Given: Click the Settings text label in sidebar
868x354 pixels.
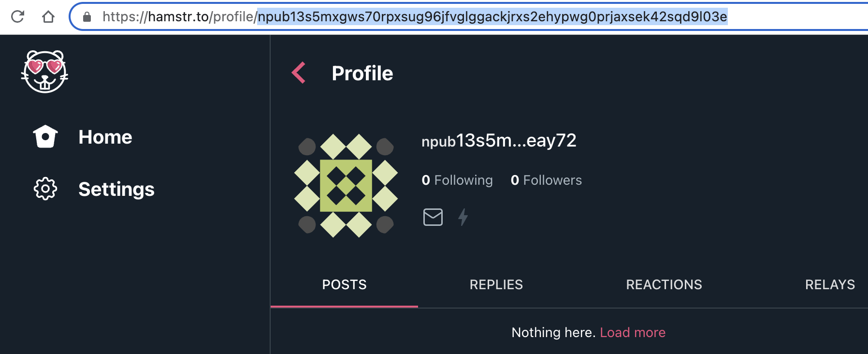Looking at the screenshot, I should coord(116,190).
